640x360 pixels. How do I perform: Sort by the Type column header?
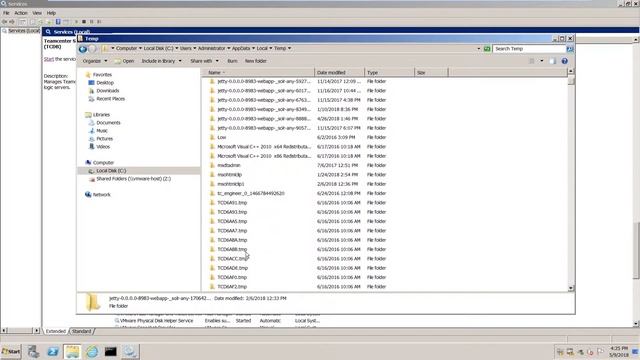tap(389, 73)
